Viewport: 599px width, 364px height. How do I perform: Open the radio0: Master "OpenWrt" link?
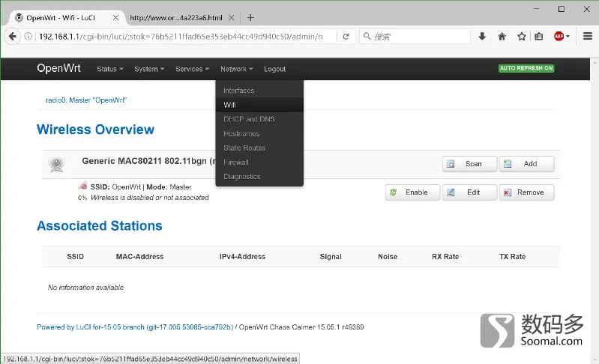[x=86, y=100]
